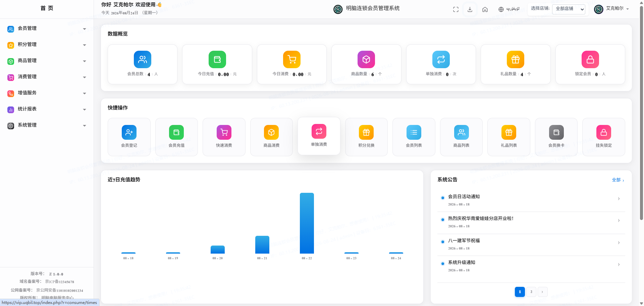Click the 今日充值 wallet icon

coord(217,59)
